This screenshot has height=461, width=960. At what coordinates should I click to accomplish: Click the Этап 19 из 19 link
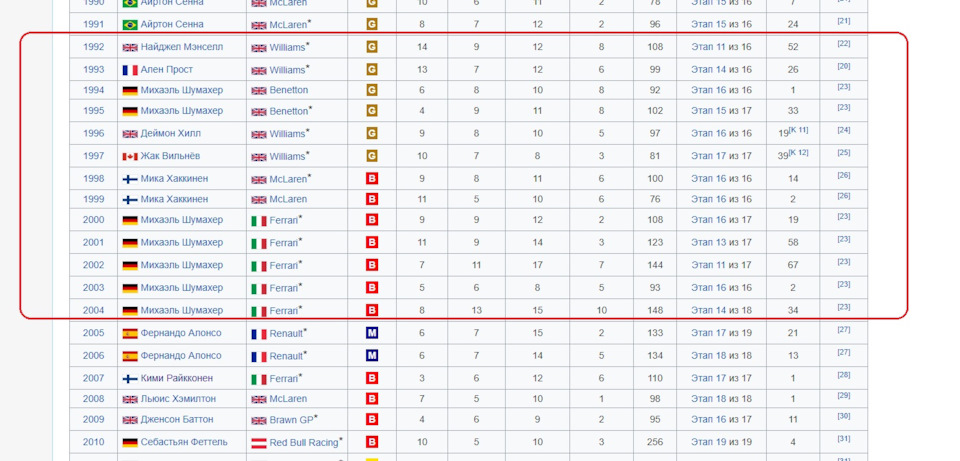[721, 442]
